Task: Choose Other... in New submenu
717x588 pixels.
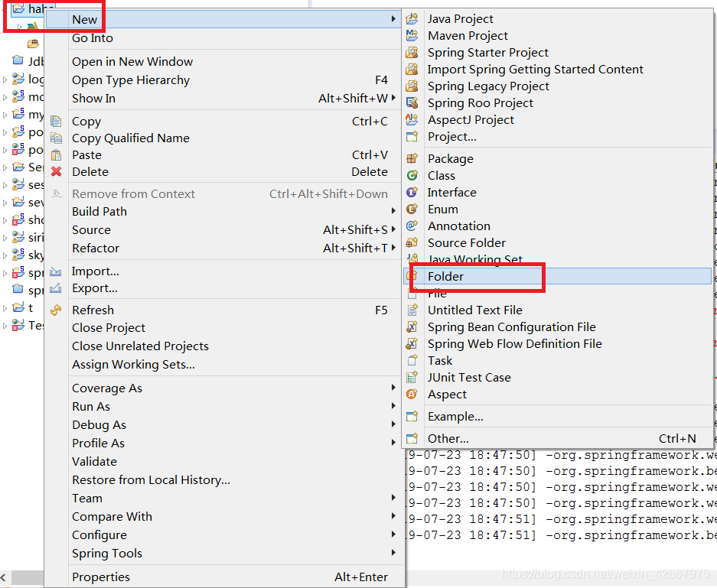Action: 557,439
